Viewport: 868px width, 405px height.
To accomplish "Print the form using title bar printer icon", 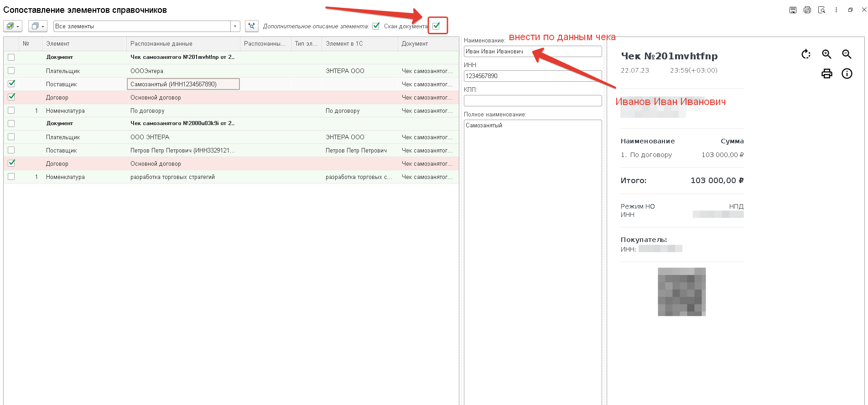I will tap(807, 10).
